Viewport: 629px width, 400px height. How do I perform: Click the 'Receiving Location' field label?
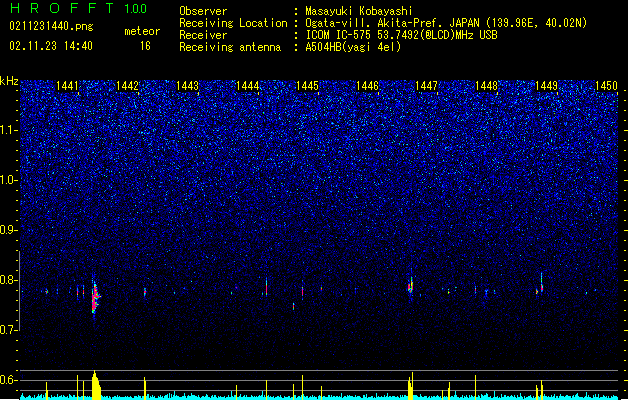[233, 23]
